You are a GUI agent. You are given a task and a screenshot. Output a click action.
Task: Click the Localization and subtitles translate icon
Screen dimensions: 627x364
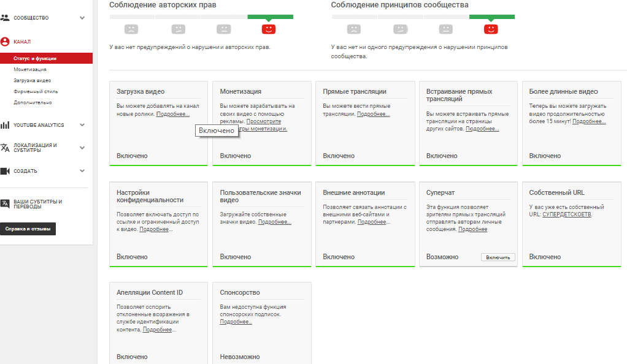pyautogui.click(x=5, y=148)
